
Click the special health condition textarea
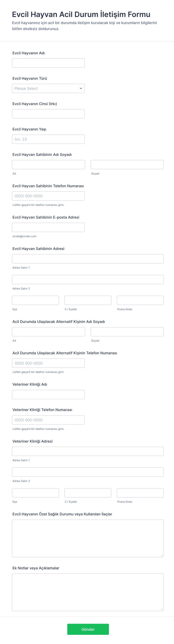click(x=88, y=537)
